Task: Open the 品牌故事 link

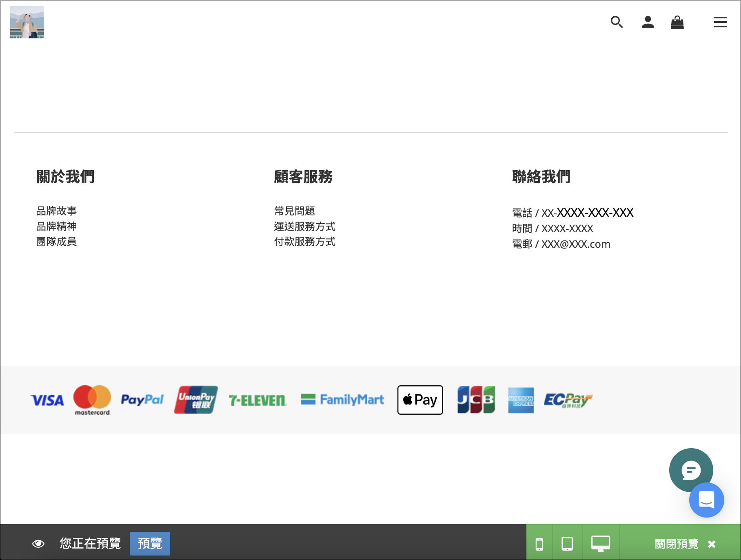Action: [56, 211]
